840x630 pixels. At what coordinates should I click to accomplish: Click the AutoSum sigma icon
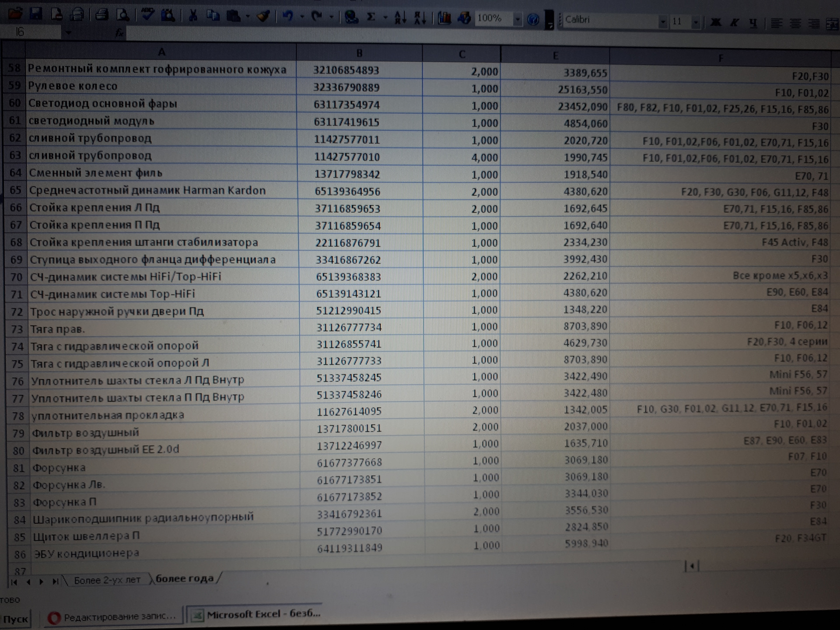pyautogui.click(x=371, y=17)
